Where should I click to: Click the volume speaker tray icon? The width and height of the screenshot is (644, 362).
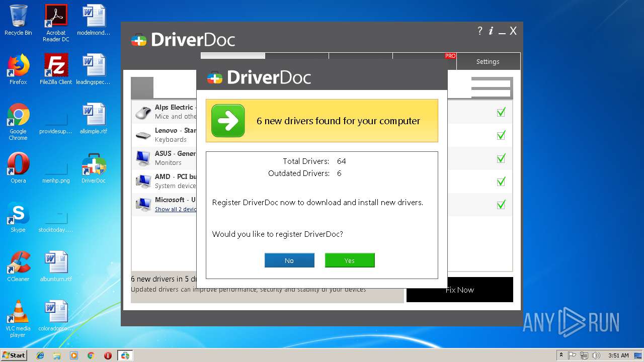click(596, 355)
